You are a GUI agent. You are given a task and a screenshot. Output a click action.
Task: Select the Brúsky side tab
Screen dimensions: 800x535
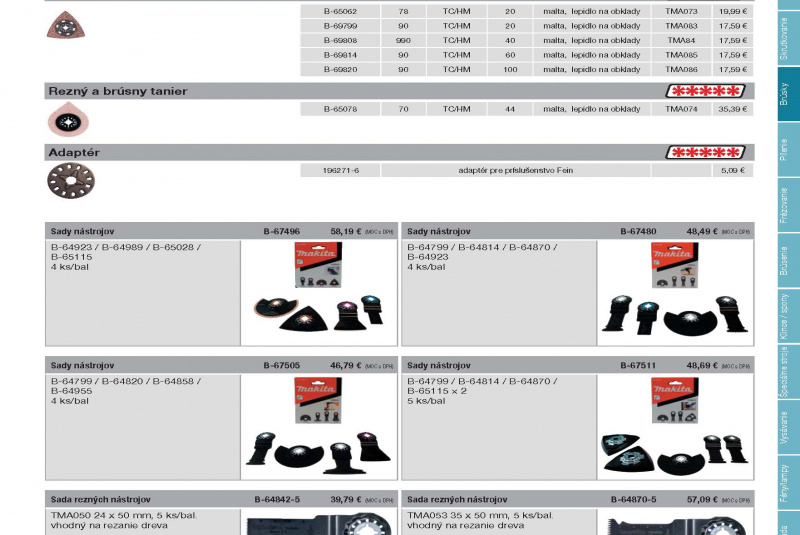(x=789, y=94)
